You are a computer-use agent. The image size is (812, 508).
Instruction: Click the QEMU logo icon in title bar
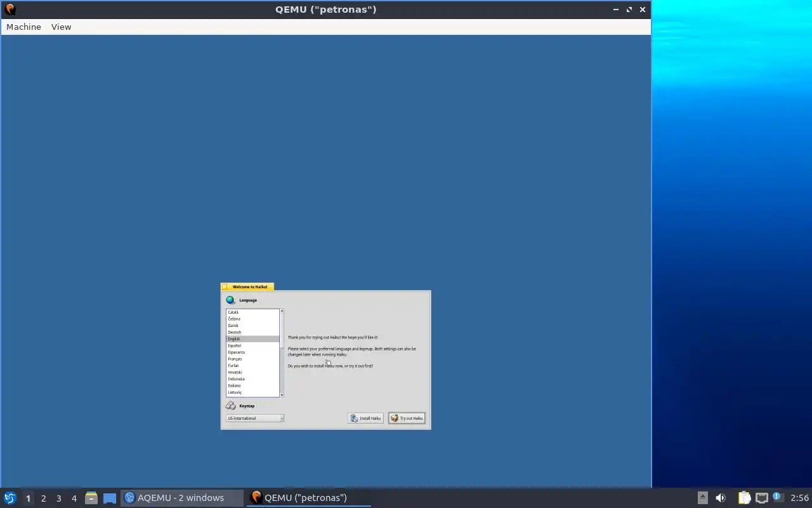point(10,9)
